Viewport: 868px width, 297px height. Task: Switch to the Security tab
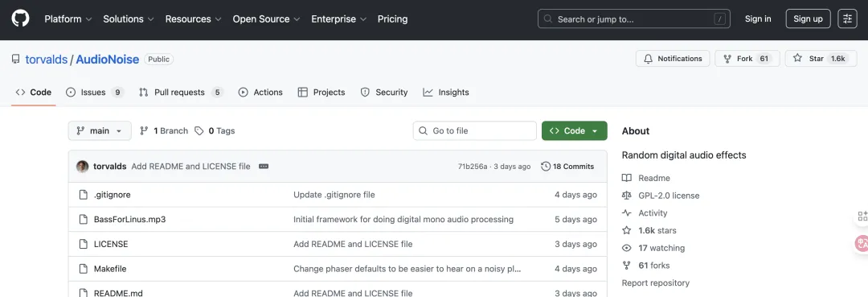coord(384,93)
